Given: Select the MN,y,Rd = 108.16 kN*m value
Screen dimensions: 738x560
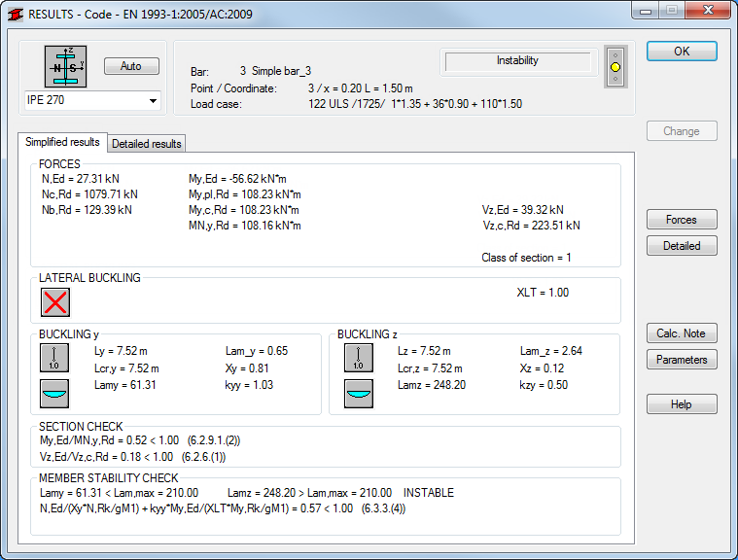Looking at the screenshot, I should [x=245, y=226].
